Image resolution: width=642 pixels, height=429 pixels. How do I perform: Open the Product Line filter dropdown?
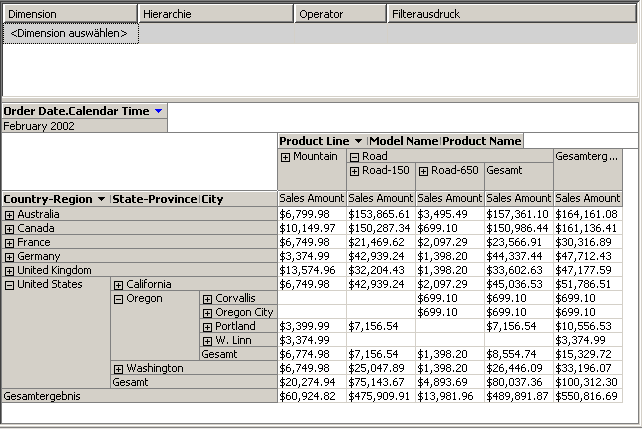coord(358,141)
